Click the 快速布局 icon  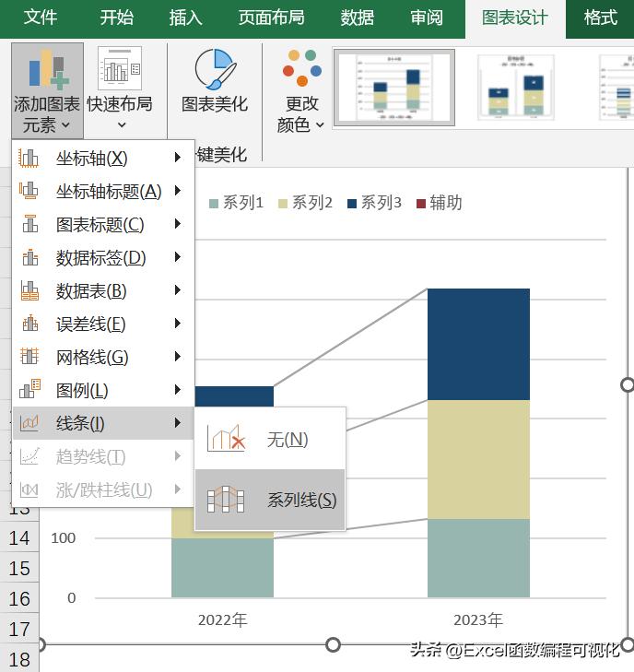tap(120, 68)
